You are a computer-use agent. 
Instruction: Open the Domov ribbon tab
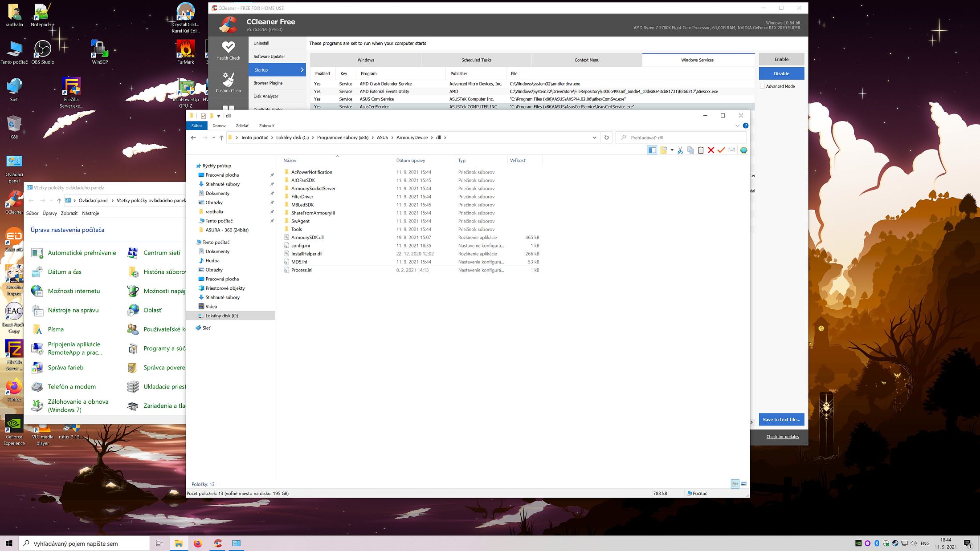[219, 126]
